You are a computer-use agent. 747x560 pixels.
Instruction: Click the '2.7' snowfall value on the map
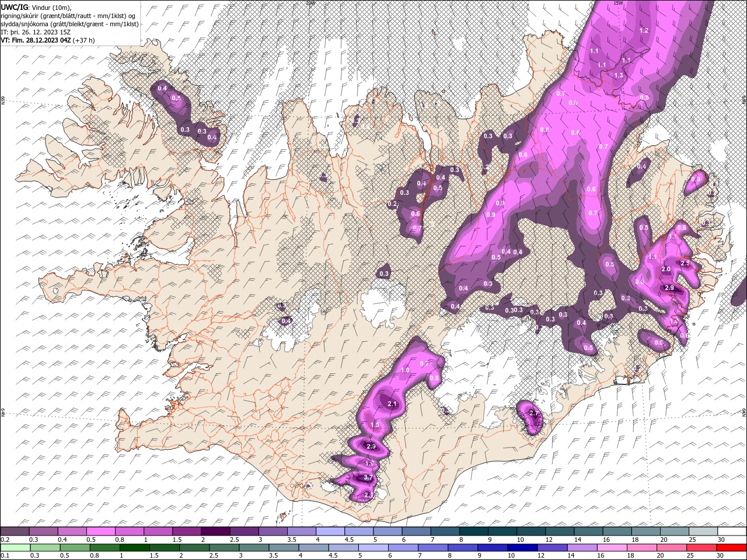pos(533,413)
